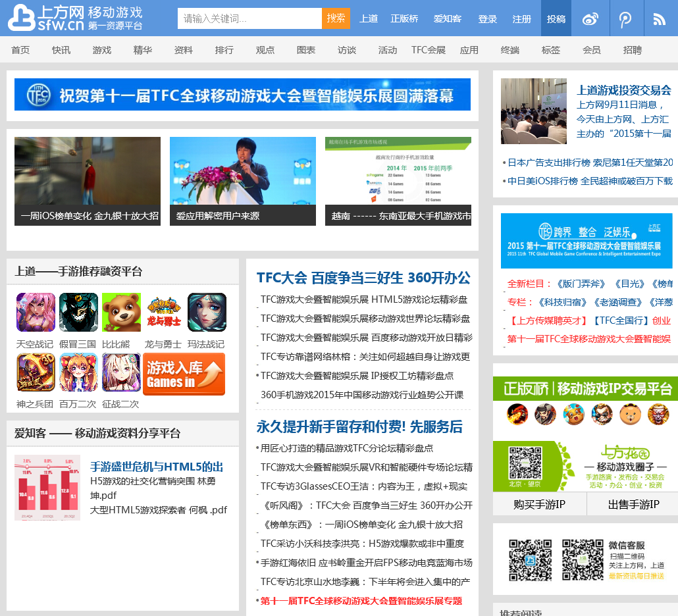This screenshot has height=616, width=678.
Task: Open 爱知客 in the top header
Action: (448, 18)
